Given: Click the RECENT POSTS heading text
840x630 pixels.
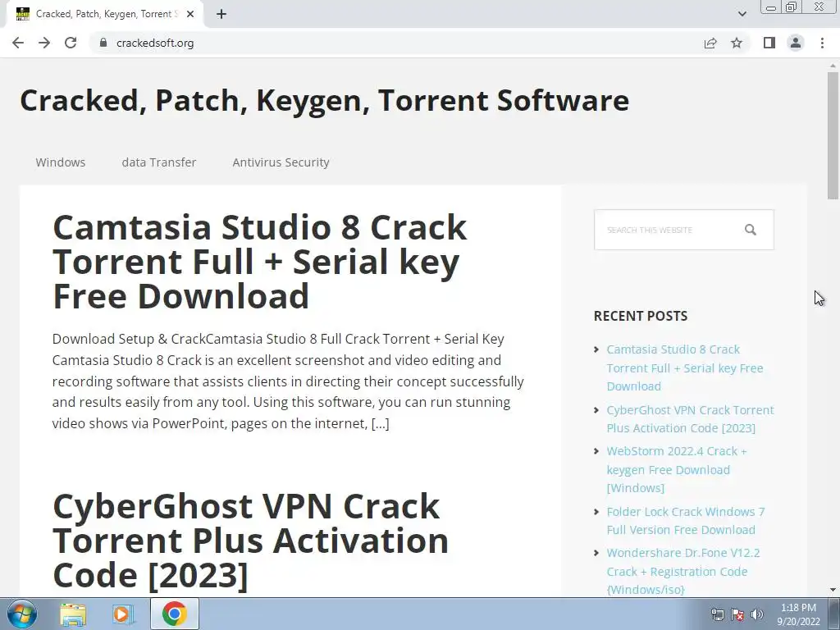Looking at the screenshot, I should point(640,316).
